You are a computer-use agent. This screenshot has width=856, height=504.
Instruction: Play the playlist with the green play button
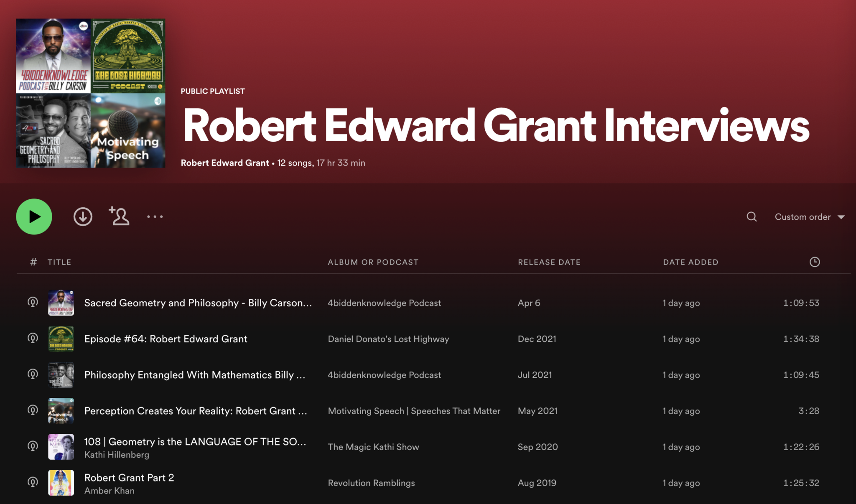(x=34, y=216)
